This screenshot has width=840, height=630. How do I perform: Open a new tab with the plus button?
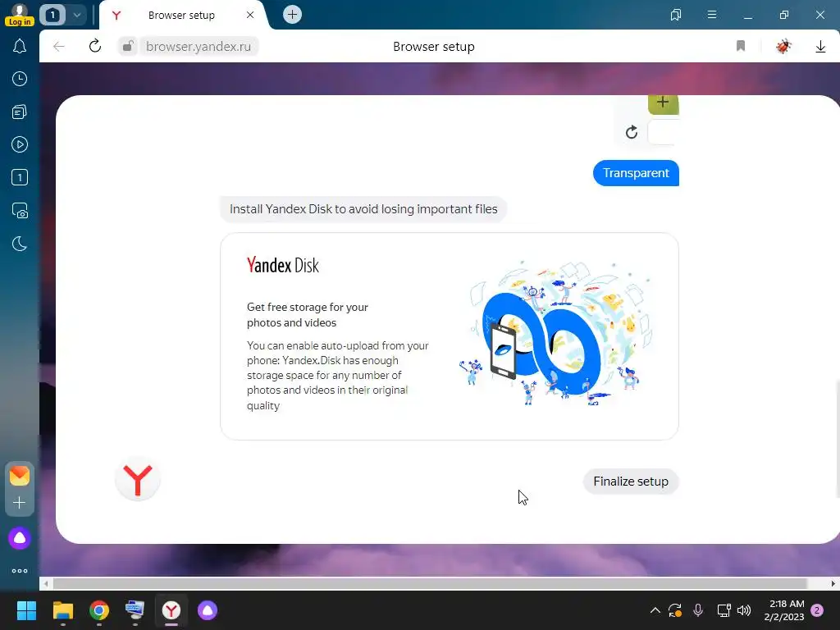[292, 15]
